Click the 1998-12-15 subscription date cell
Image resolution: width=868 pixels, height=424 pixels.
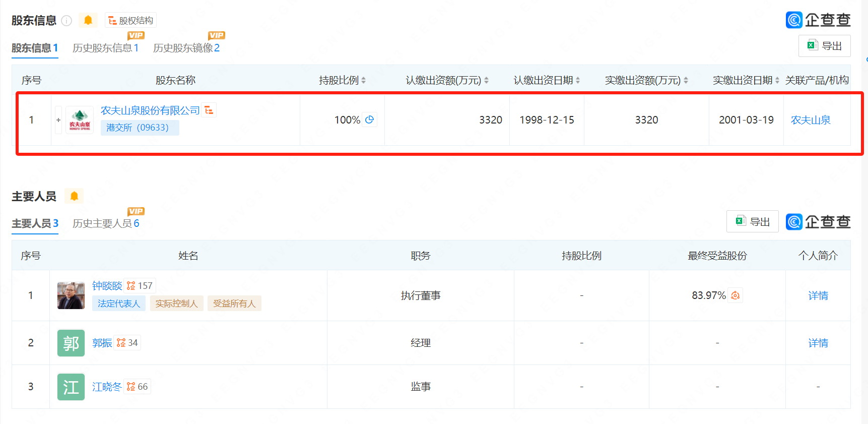pyautogui.click(x=547, y=120)
